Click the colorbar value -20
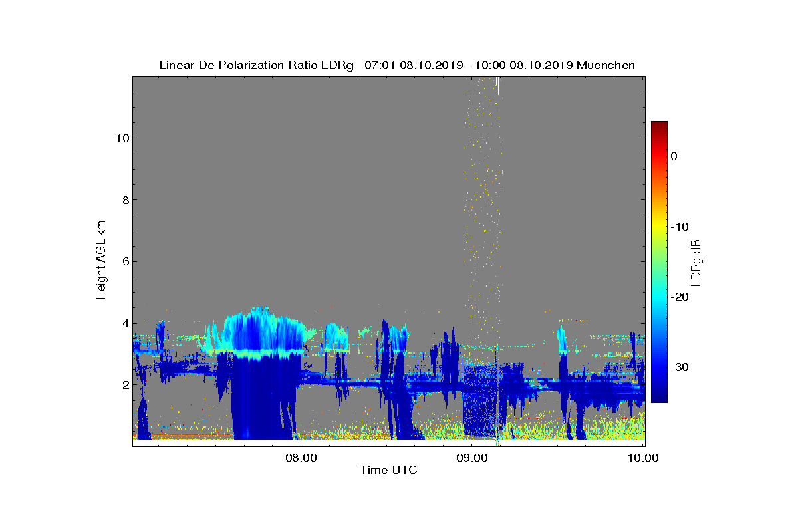This screenshot has width=798, height=532. [679, 297]
